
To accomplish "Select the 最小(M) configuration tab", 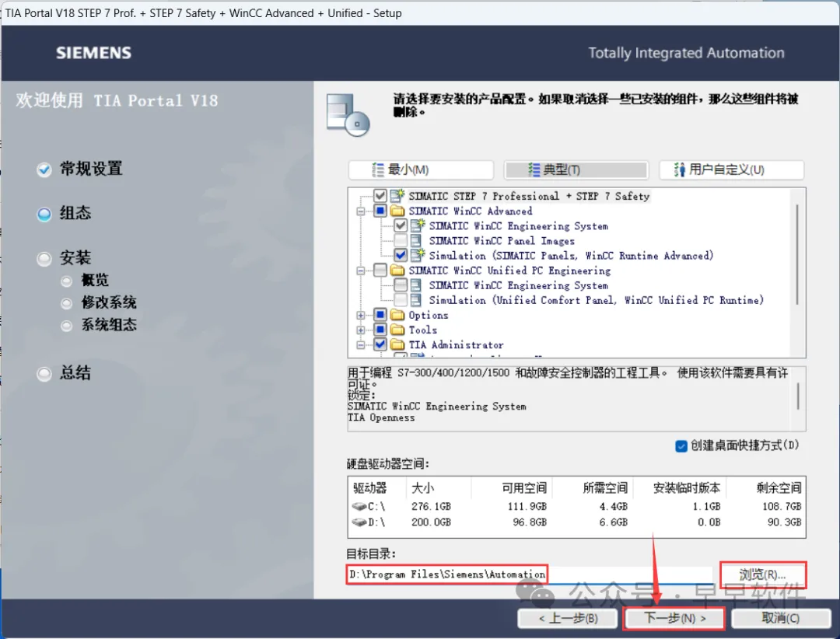I will pyautogui.click(x=421, y=169).
